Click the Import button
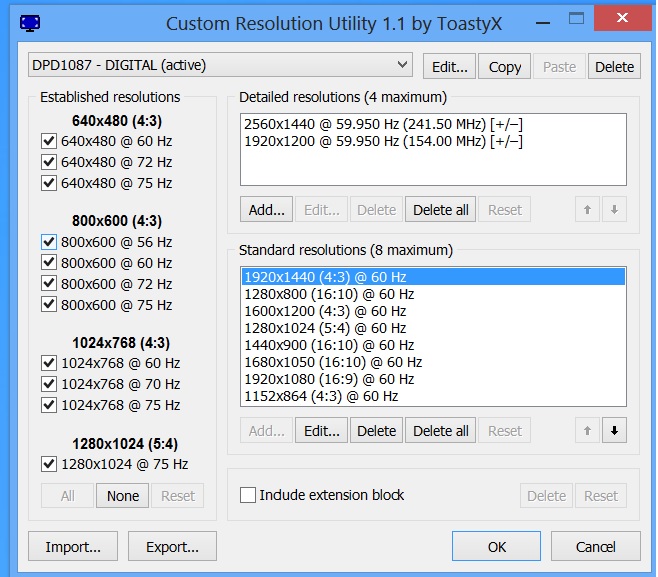The height and width of the screenshot is (577, 658). (73, 547)
